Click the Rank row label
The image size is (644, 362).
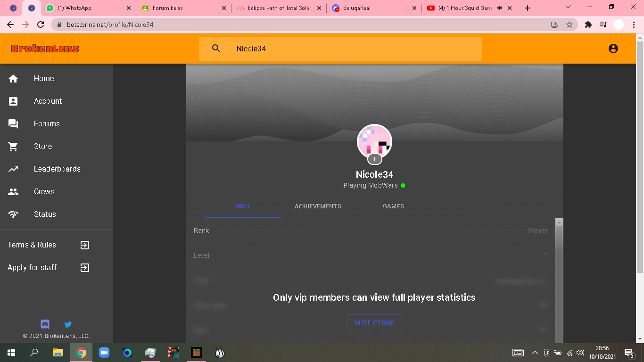201,230
